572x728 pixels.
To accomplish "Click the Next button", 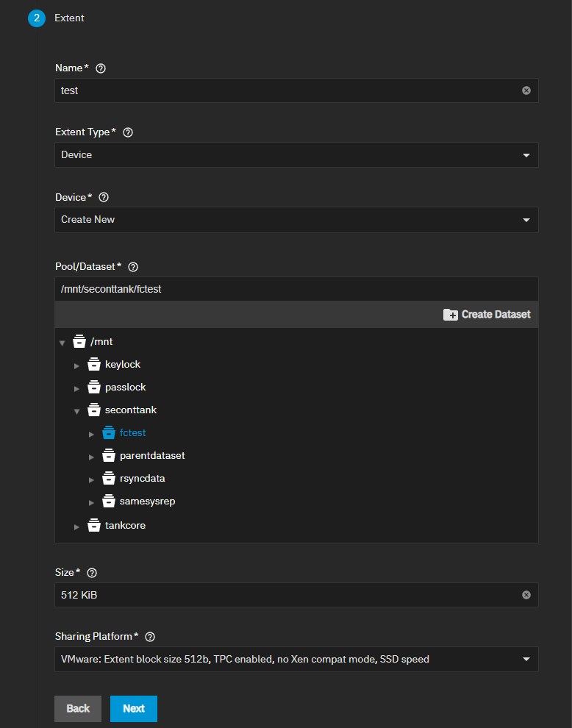I will (134, 709).
